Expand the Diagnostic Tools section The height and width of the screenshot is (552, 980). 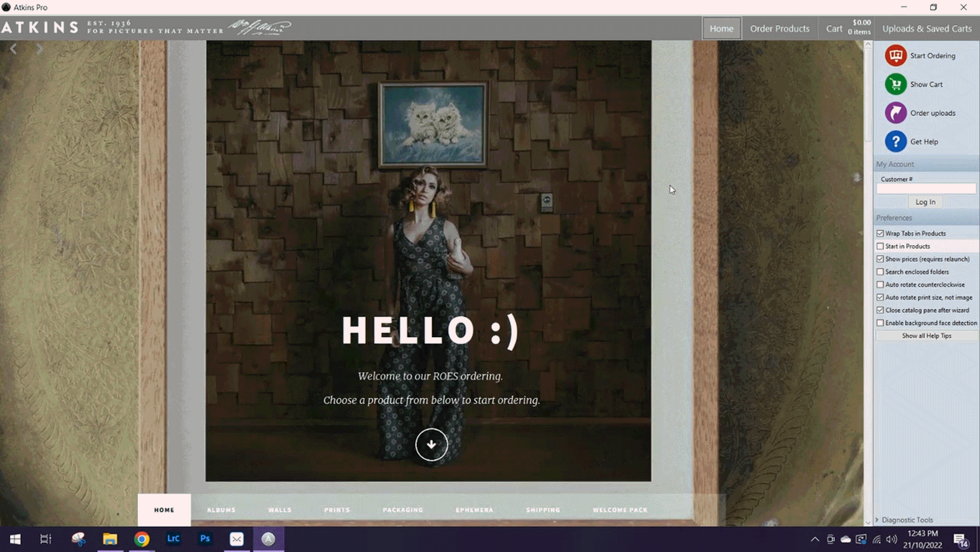tap(905, 520)
